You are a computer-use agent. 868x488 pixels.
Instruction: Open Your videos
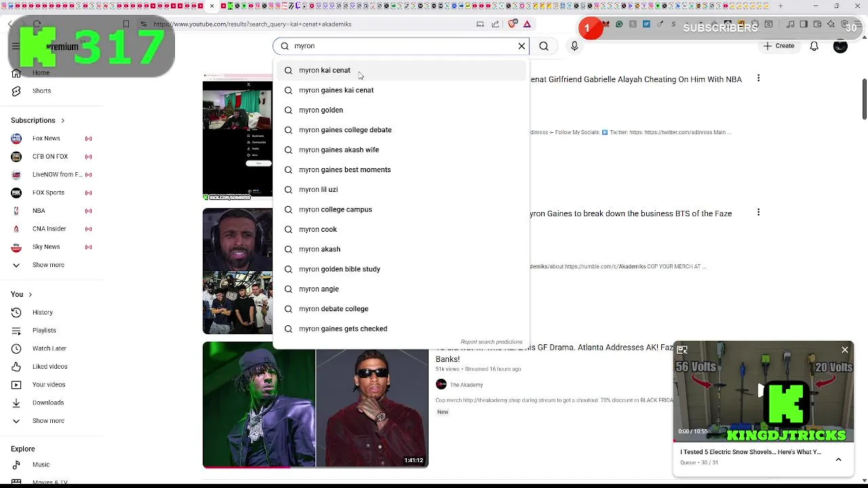pos(49,385)
